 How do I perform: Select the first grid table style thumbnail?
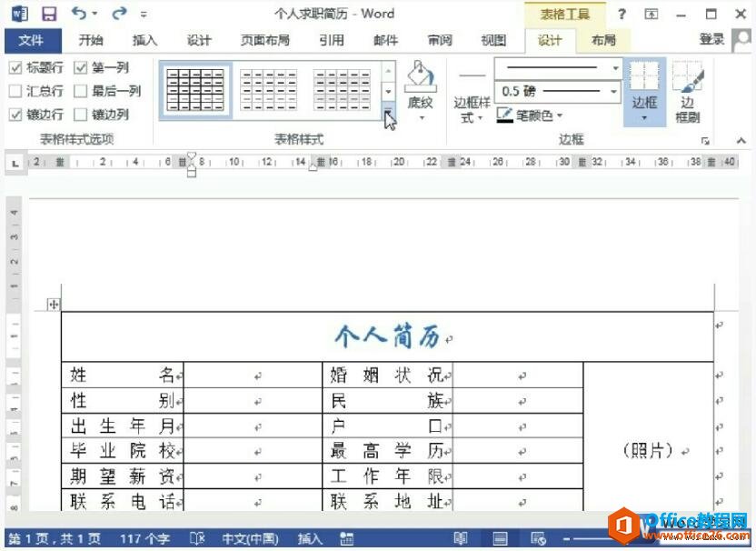195,90
